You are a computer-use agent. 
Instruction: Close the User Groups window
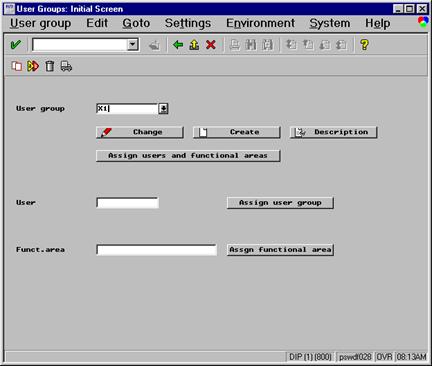pos(422,9)
